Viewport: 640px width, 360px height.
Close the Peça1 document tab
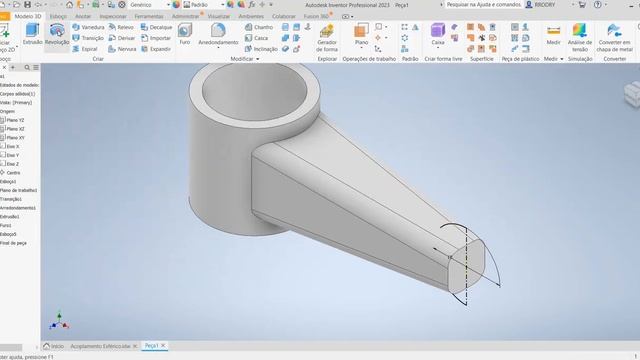pos(163,346)
